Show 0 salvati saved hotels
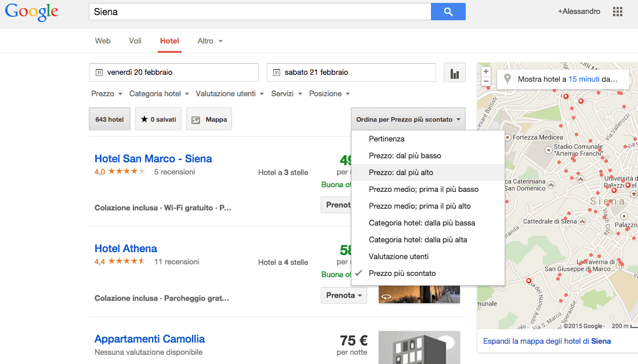Screen dimensions: 638x364 158,119
